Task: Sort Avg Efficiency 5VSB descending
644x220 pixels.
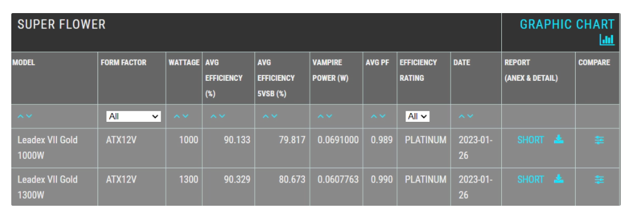Action: [274, 117]
